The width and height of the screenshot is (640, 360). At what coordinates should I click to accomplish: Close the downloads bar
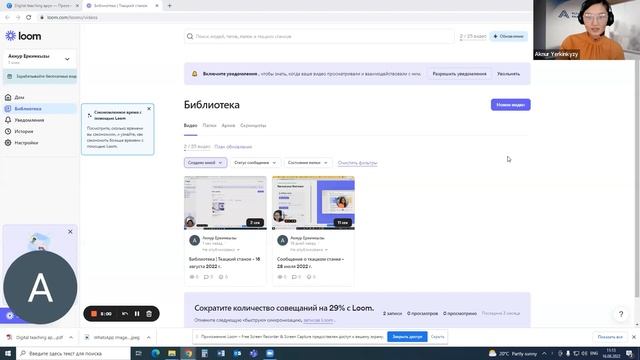(633, 337)
